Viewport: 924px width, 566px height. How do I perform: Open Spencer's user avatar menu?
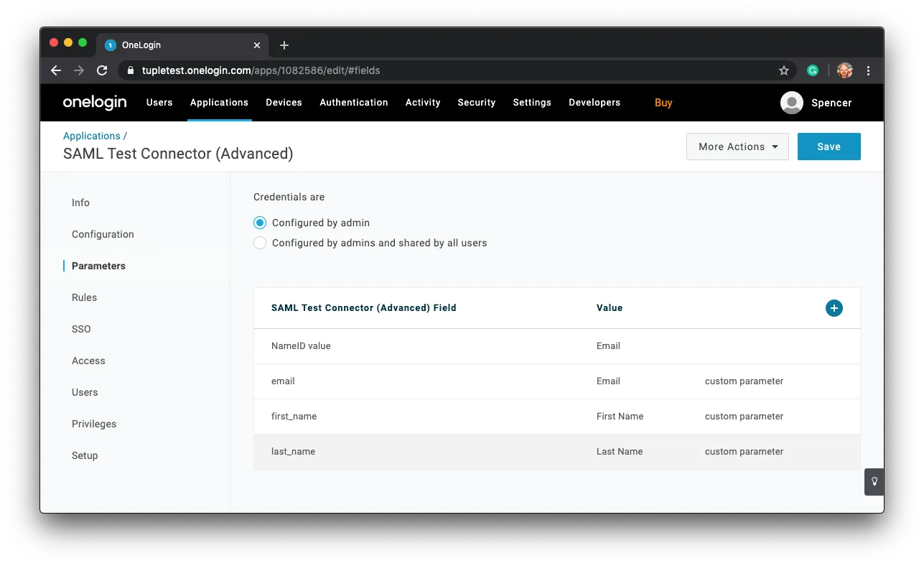click(791, 103)
